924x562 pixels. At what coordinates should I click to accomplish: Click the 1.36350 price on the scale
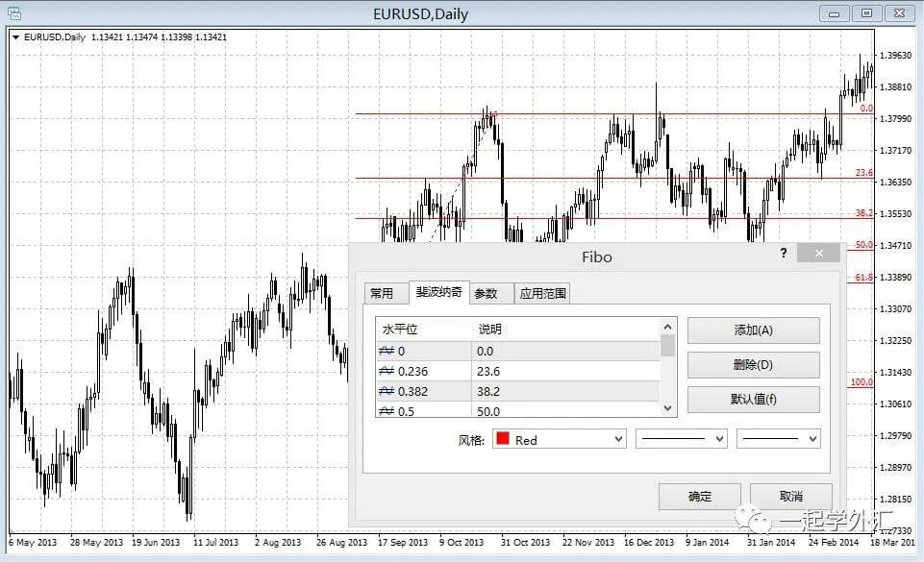point(895,183)
